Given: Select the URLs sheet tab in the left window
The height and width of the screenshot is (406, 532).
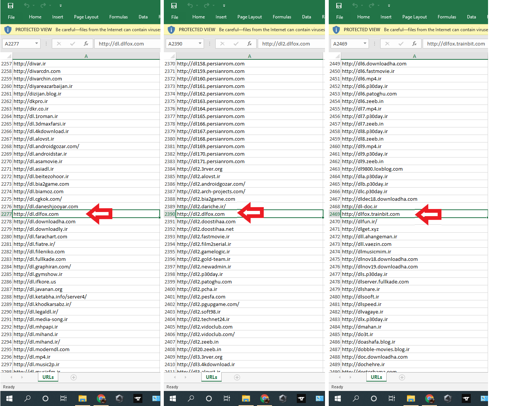Looking at the screenshot, I should [x=48, y=377].
